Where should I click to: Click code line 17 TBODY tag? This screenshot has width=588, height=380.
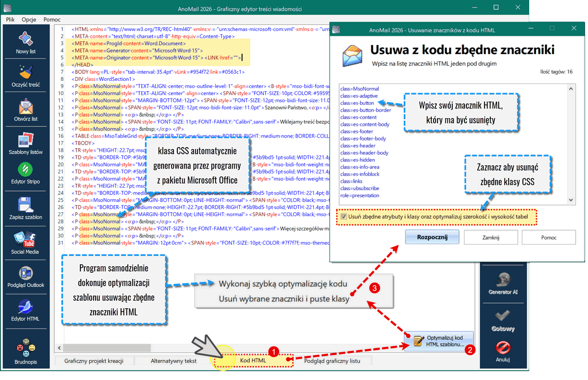[82, 143]
